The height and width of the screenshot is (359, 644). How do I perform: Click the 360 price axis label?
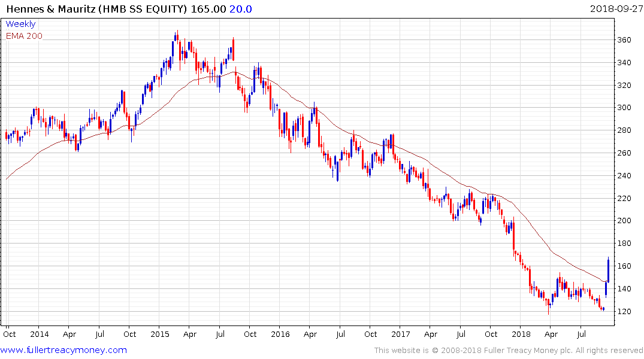click(x=624, y=40)
